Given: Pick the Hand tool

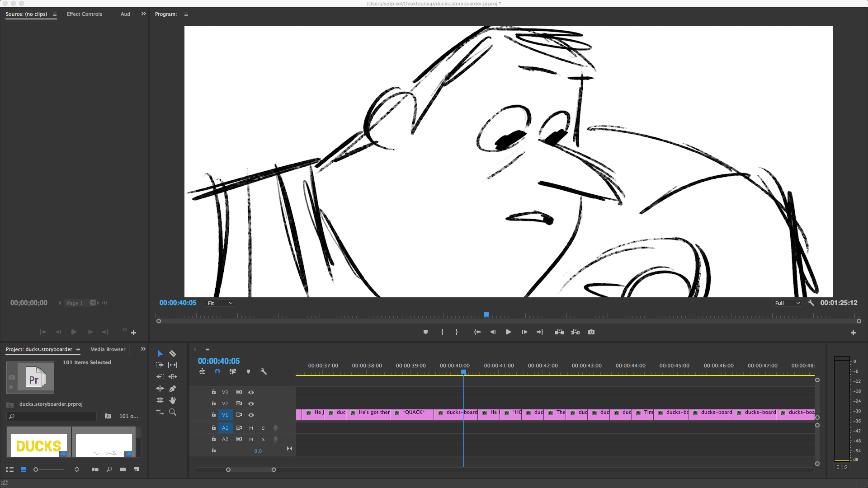Looking at the screenshot, I should point(173,400).
